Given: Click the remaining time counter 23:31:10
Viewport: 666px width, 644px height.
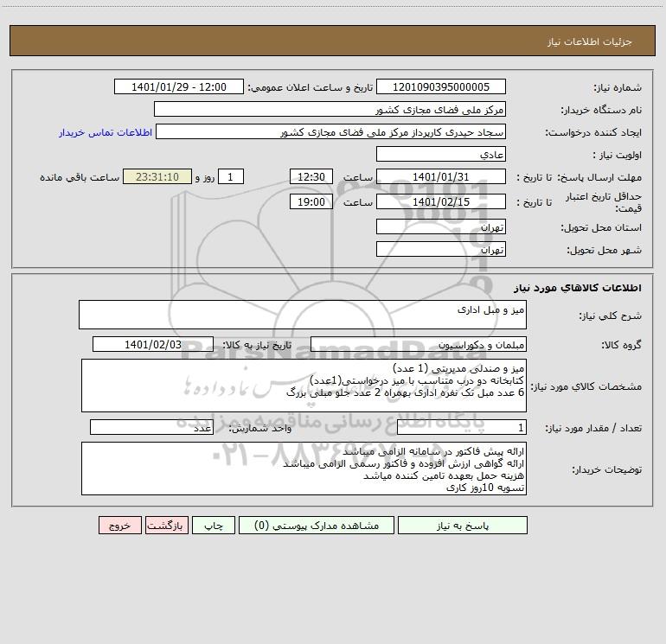Looking at the screenshot, I should pyautogui.click(x=157, y=176).
